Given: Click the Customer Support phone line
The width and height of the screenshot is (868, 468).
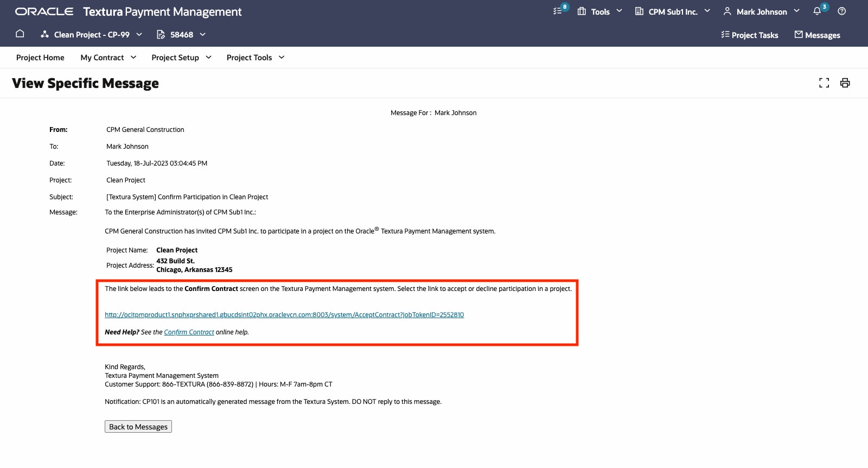Looking at the screenshot, I should pos(219,384).
